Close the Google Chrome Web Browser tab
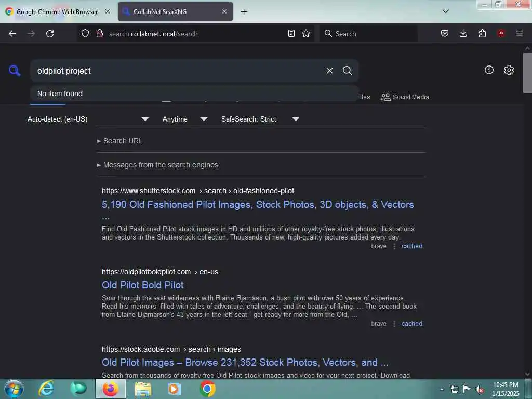Viewport: 532px width, 399px height. pos(108,11)
